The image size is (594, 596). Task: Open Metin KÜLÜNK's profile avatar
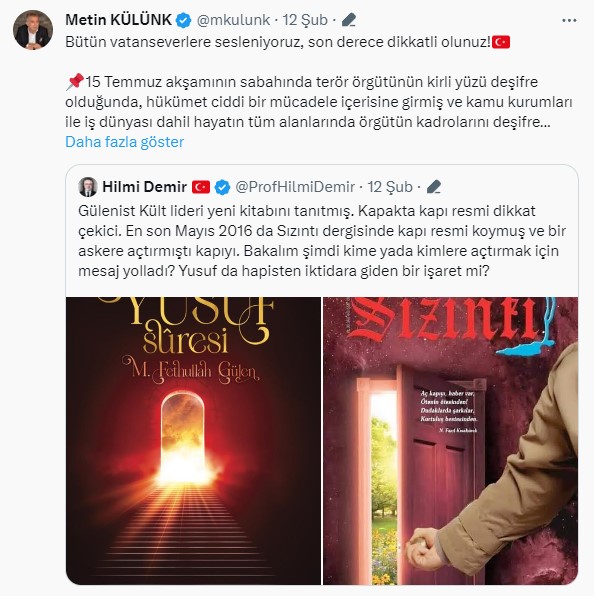pyautogui.click(x=33, y=30)
